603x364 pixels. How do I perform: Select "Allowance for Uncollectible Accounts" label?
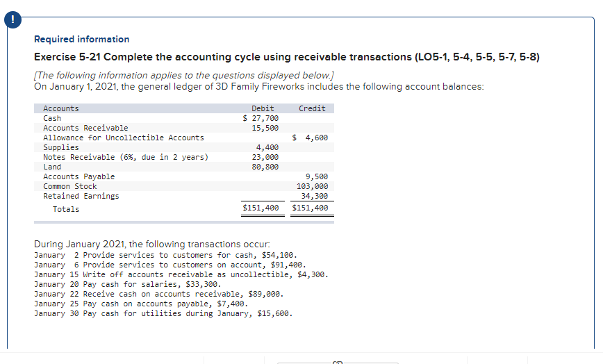tap(124, 138)
